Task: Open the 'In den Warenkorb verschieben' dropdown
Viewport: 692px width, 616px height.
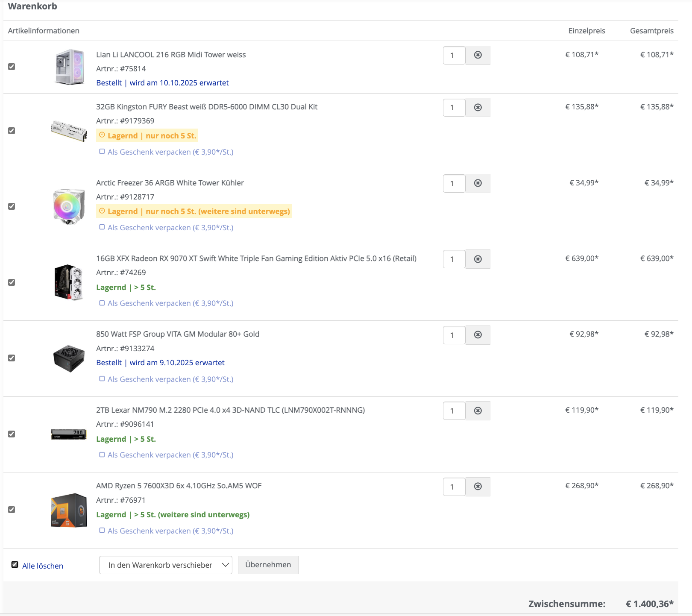Action: coord(165,565)
